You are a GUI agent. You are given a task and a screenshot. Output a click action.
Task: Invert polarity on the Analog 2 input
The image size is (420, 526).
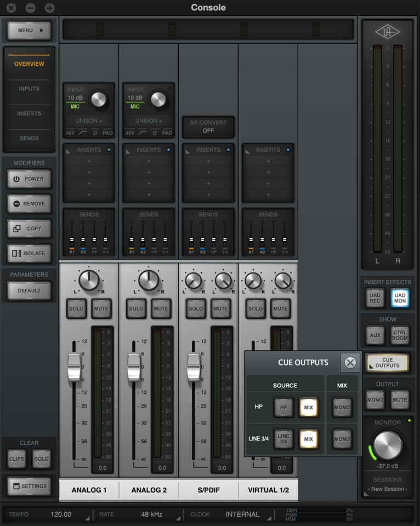[x=155, y=133]
